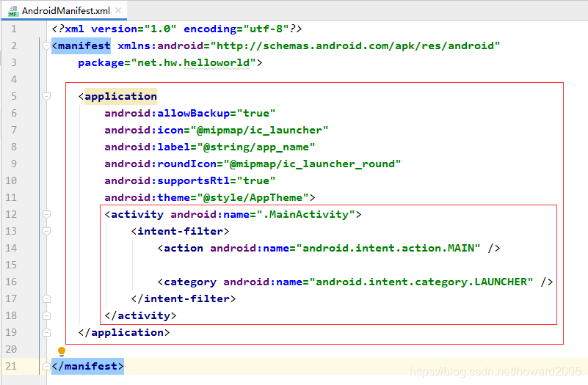Image resolution: width=588 pixels, height=385 pixels.
Task: Click the xmlns:android schema URL
Action: point(355,45)
